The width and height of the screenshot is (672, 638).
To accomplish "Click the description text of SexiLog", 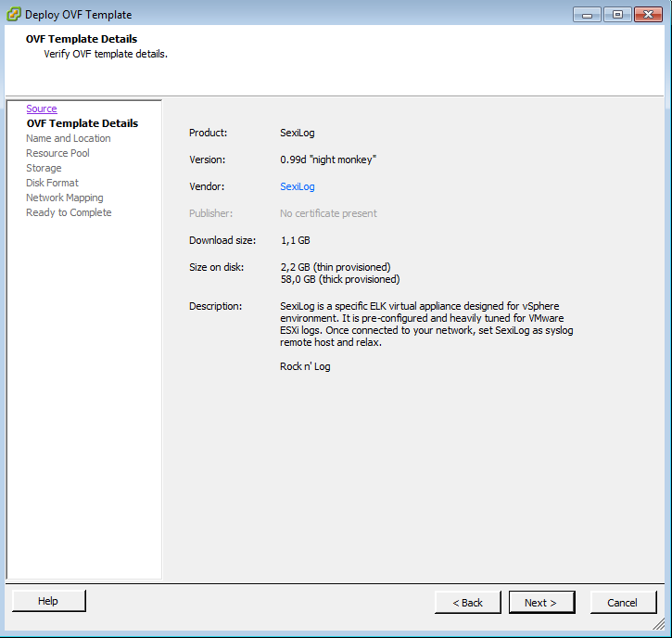I will pyautogui.click(x=425, y=324).
